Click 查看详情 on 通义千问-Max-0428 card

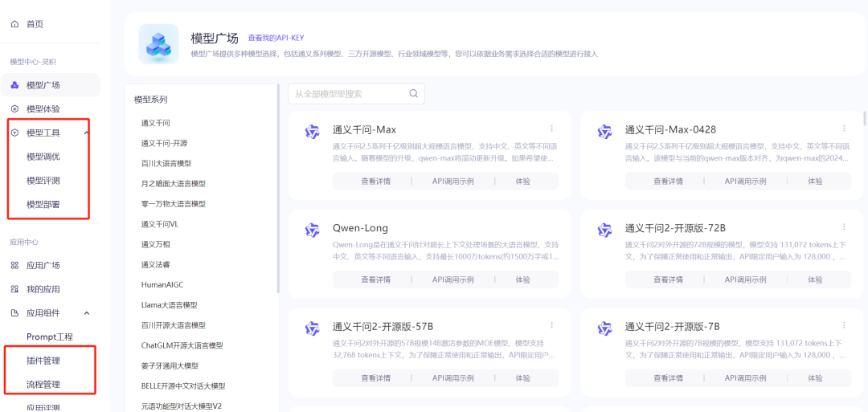pos(668,181)
